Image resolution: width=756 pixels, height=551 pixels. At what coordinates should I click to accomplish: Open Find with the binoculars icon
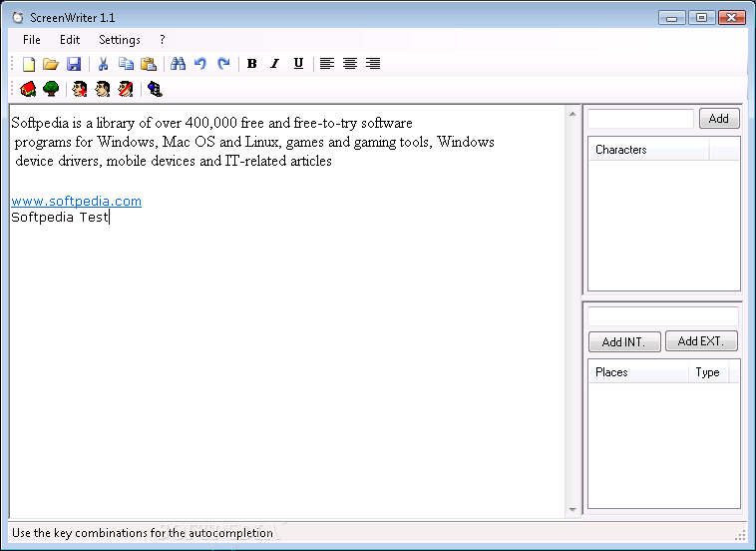tap(178, 64)
